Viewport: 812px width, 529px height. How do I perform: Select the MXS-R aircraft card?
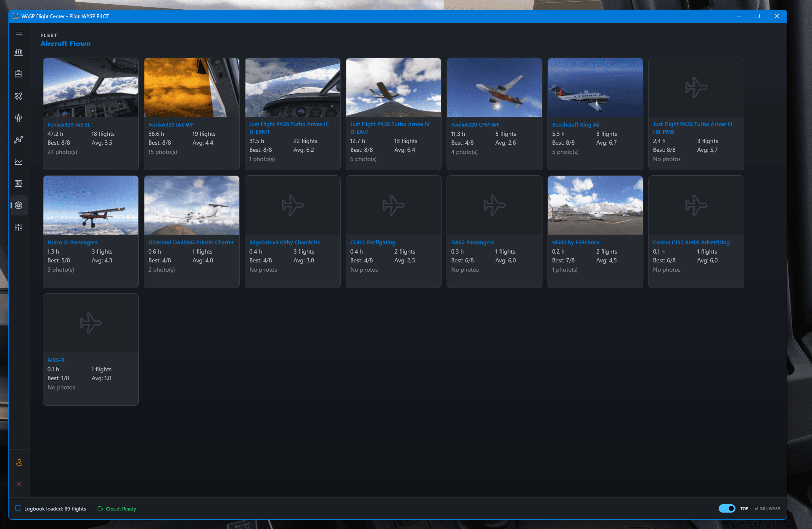pos(91,349)
